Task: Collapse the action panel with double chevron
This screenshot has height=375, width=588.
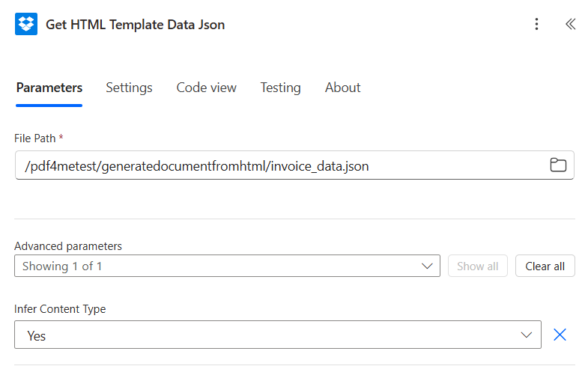Action: 570,25
